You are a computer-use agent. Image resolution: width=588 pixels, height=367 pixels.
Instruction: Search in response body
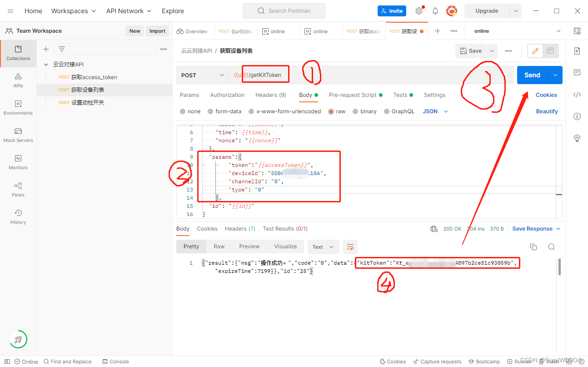[551, 247]
